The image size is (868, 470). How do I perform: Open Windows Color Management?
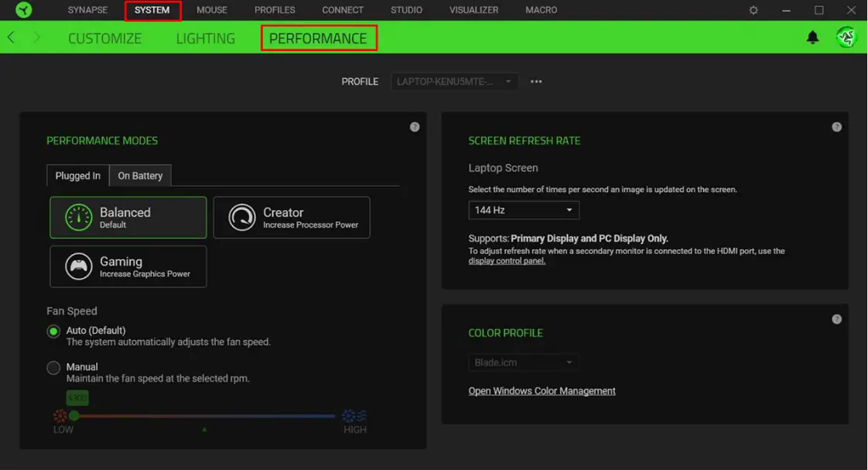coord(542,390)
